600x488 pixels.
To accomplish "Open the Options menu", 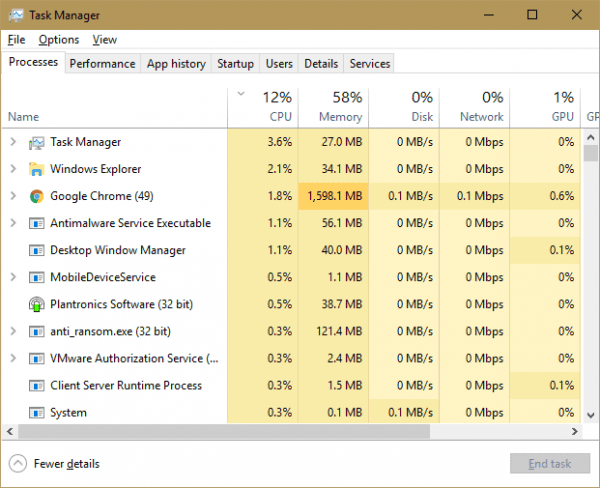I will click(x=59, y=39).
